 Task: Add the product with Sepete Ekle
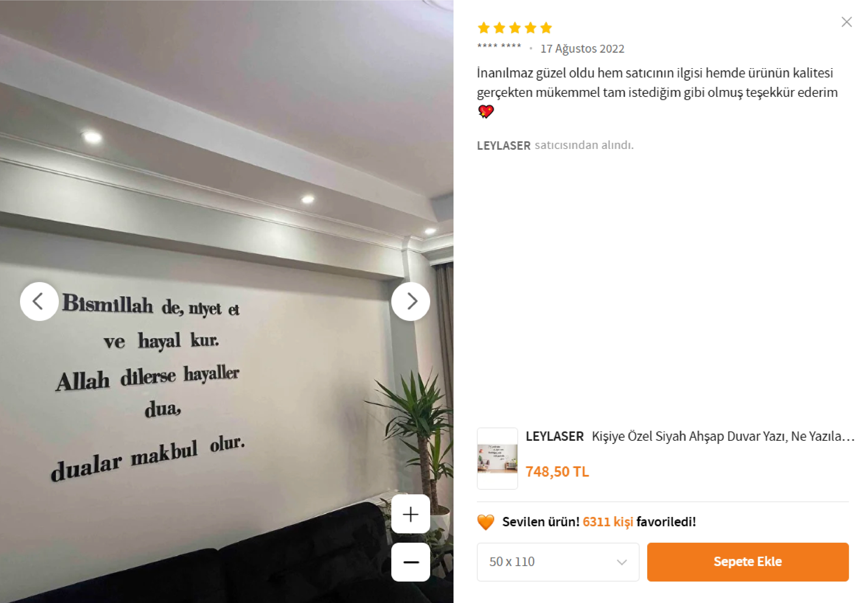click(x=748, y=562)
